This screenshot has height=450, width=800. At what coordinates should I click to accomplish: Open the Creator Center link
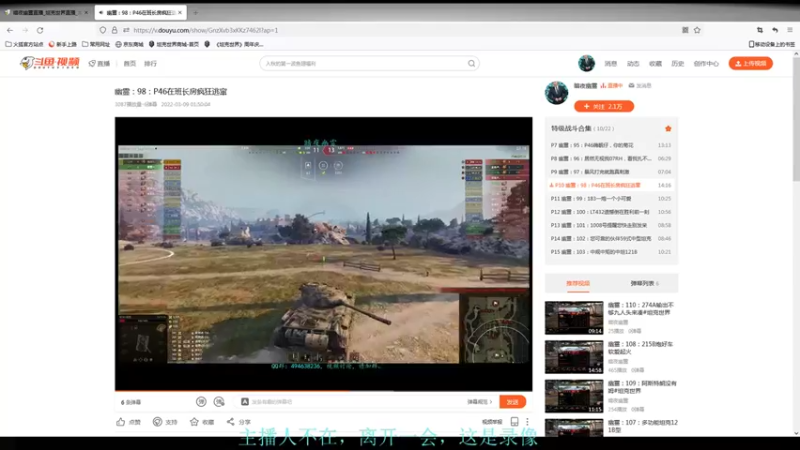(706, 64)
